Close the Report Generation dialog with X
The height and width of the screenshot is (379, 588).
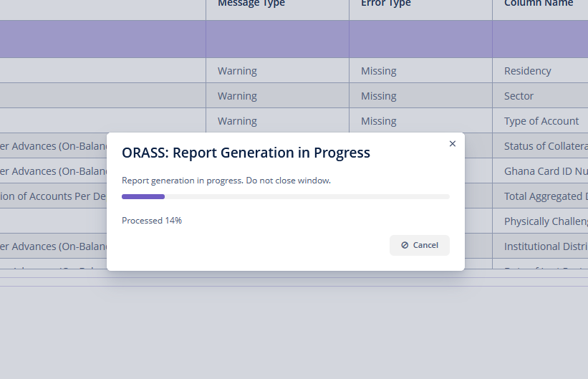tap(452, 144)
